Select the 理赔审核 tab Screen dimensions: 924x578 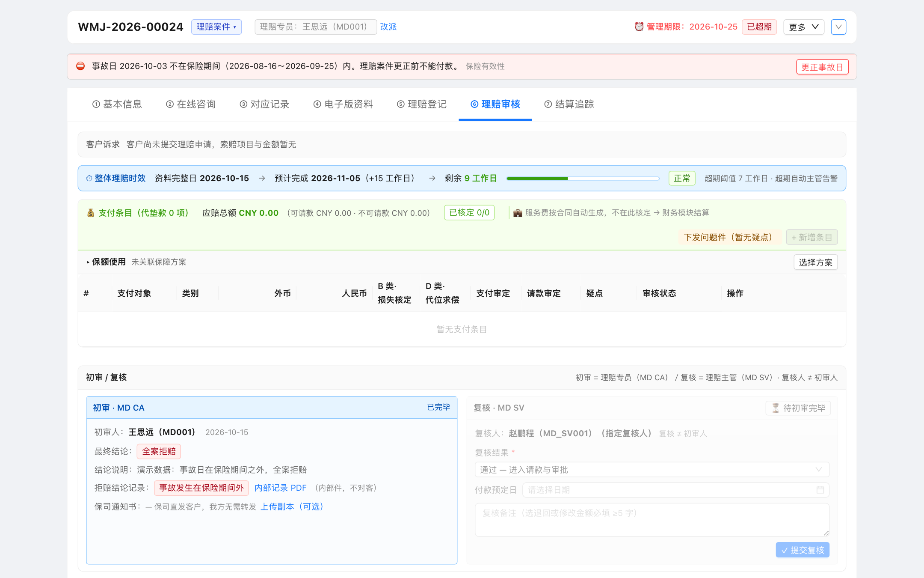tap(495, 104)
